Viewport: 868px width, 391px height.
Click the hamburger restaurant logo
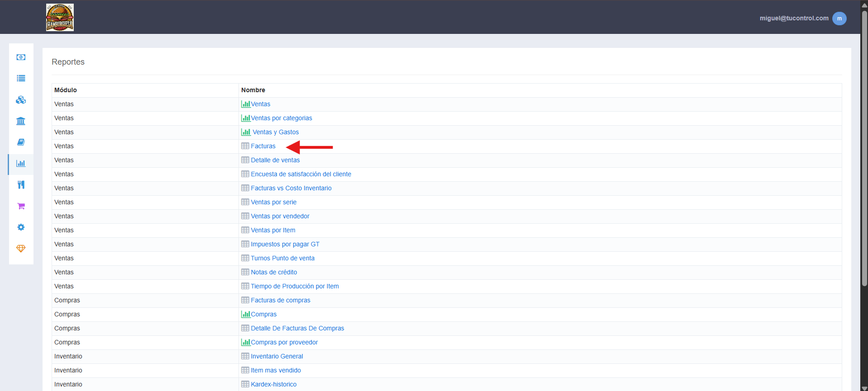click(x=60, y=17)
